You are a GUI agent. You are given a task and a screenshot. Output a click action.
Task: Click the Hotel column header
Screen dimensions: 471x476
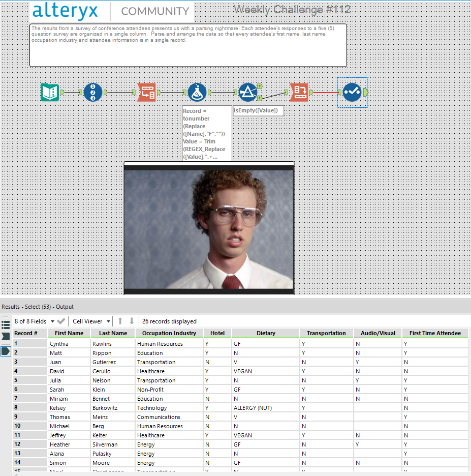[x=217, y=333]
